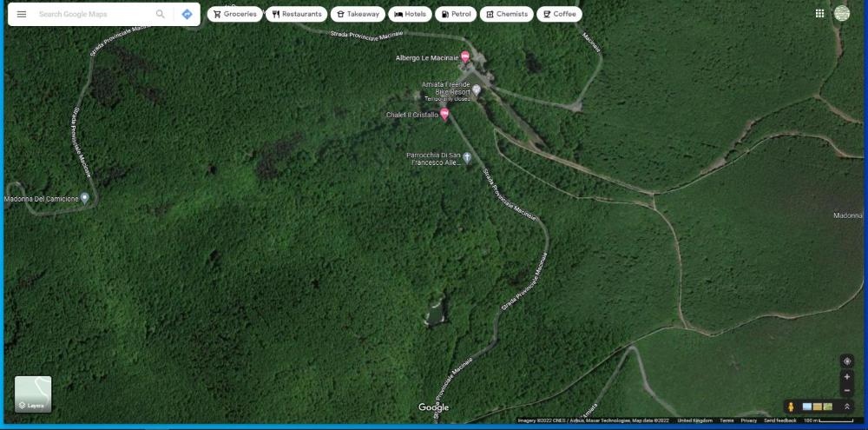Filter by Groceries category
This screenshot has width=868, height=430.
[234, 14]
